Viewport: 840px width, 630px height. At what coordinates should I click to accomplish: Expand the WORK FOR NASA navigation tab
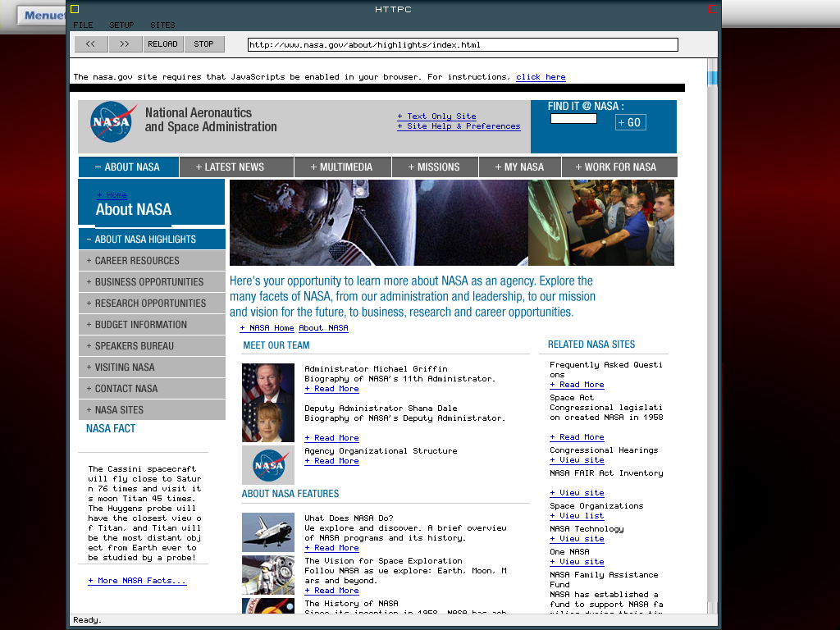tap(619, 167)
